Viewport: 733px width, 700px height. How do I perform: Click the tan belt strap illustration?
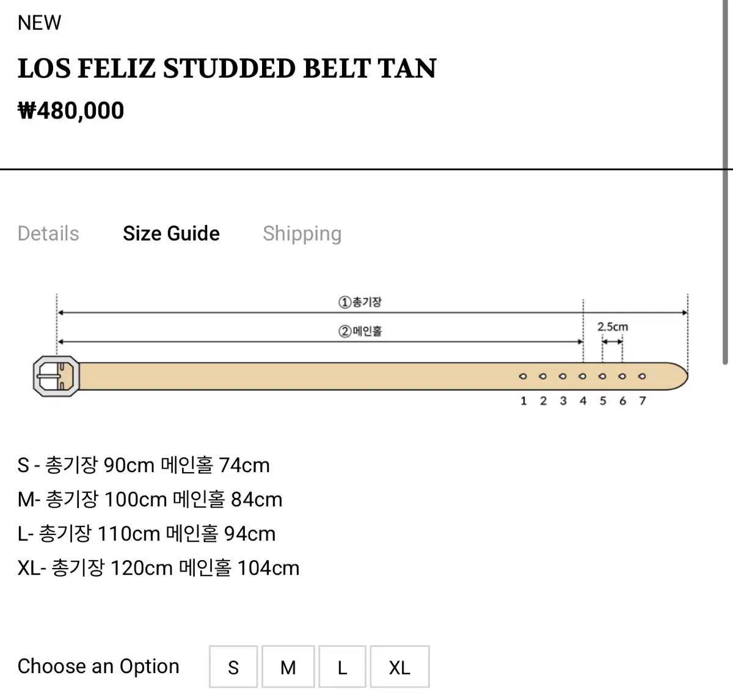[x=305, y=376]
